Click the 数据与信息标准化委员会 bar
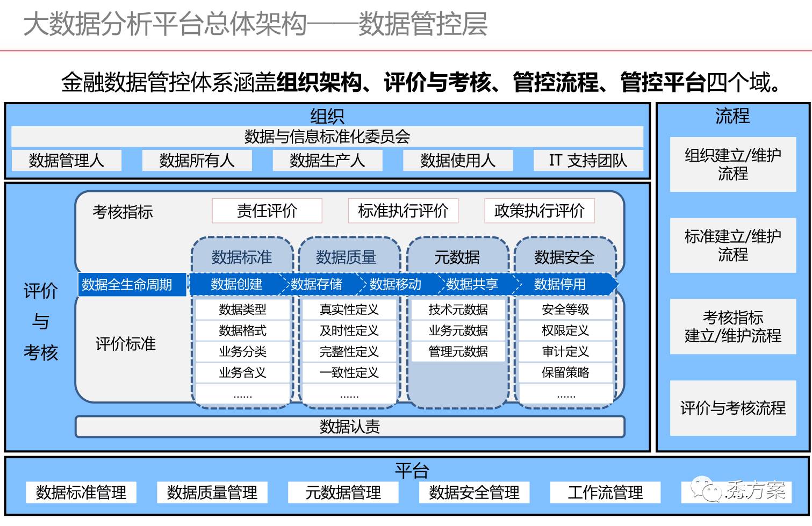 [x=327, y=137]
